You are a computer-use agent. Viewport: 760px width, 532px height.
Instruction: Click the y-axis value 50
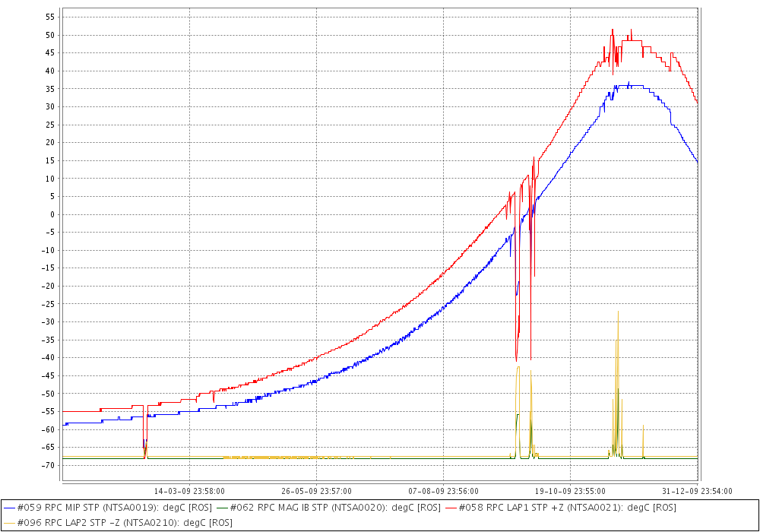tap(50, 35)
